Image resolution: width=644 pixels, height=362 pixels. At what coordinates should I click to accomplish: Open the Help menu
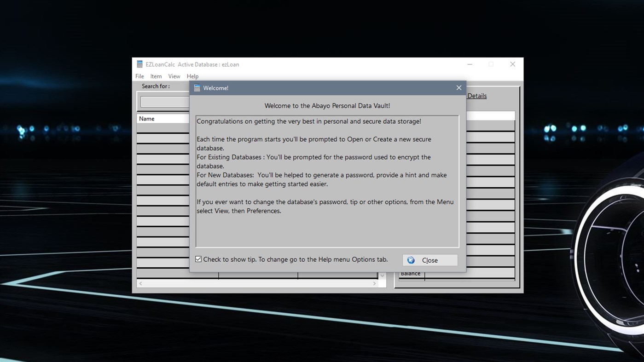pos(192,76)
